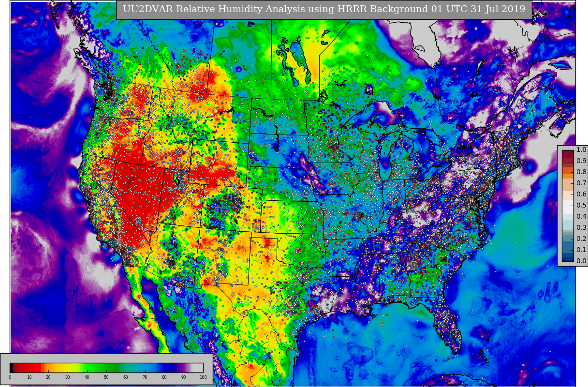Click the 0.5 label on vertical colorbar
Image resolution: width=588 pixels, height=387 pixels.
[x=581, y=205]
